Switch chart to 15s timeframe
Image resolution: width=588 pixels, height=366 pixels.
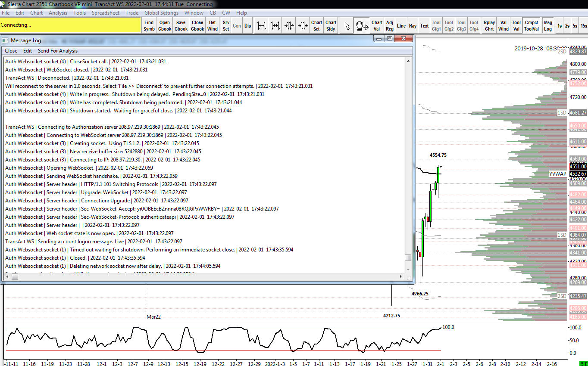[584, 26]
